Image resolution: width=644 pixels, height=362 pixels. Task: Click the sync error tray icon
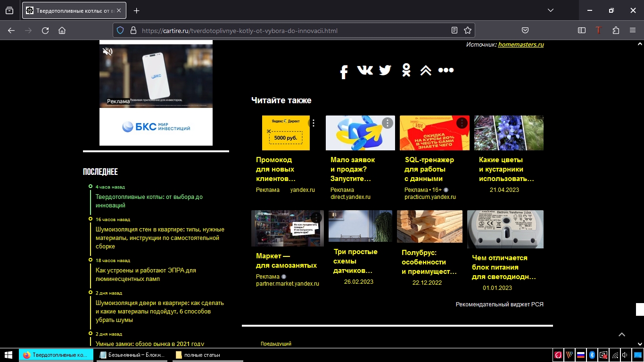[603, 355]
